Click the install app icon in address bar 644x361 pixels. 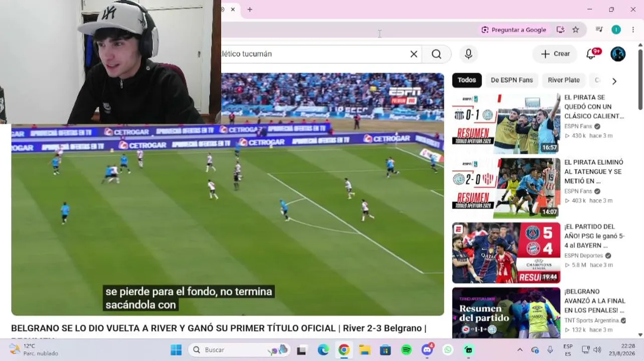[560, 30]
